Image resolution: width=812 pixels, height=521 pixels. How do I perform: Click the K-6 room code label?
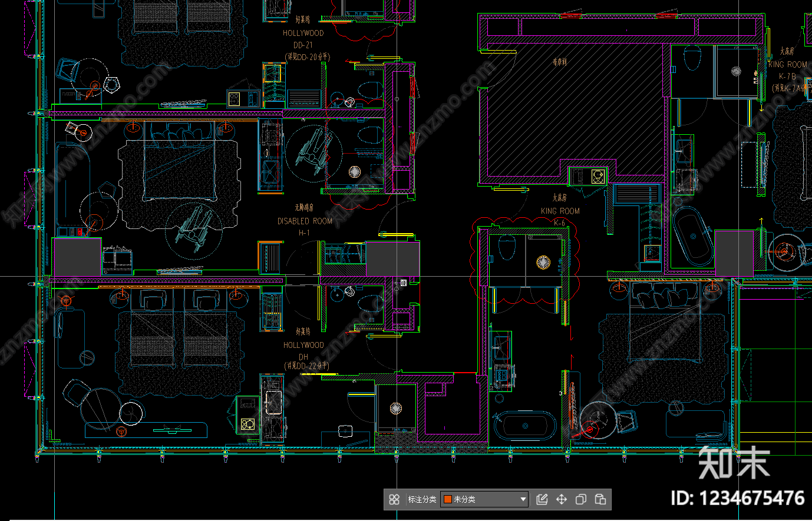pyautogui.click(x=560, y=223)
